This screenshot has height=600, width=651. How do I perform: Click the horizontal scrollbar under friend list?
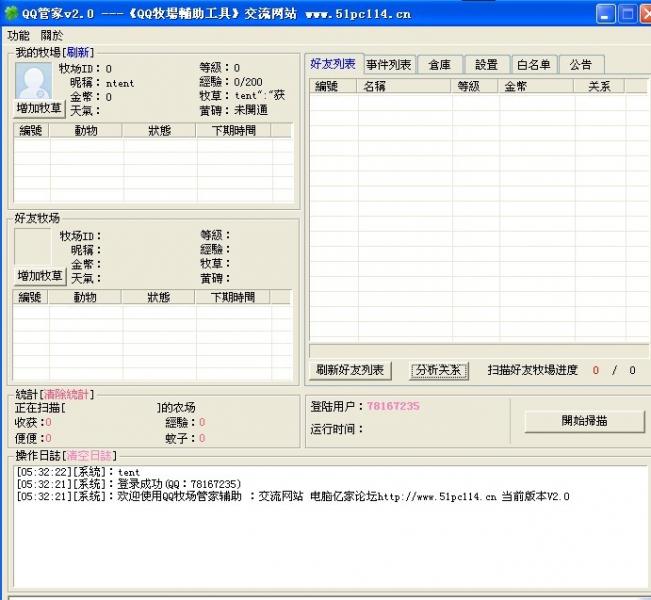point(479,350)
